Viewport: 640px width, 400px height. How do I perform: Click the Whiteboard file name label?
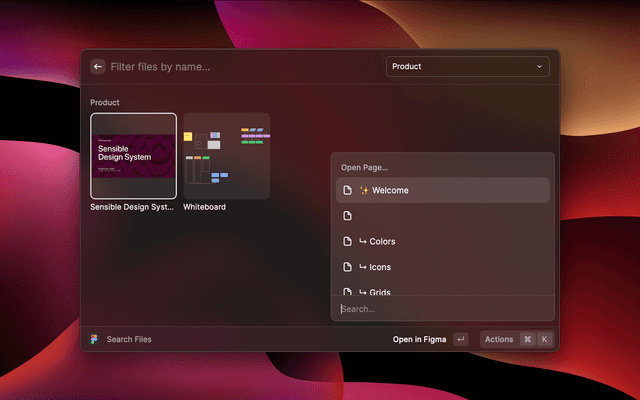tap(205, 207)
